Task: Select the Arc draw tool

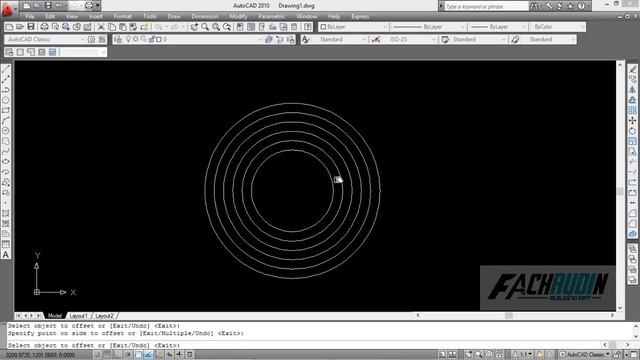Action: click(6, 120)
